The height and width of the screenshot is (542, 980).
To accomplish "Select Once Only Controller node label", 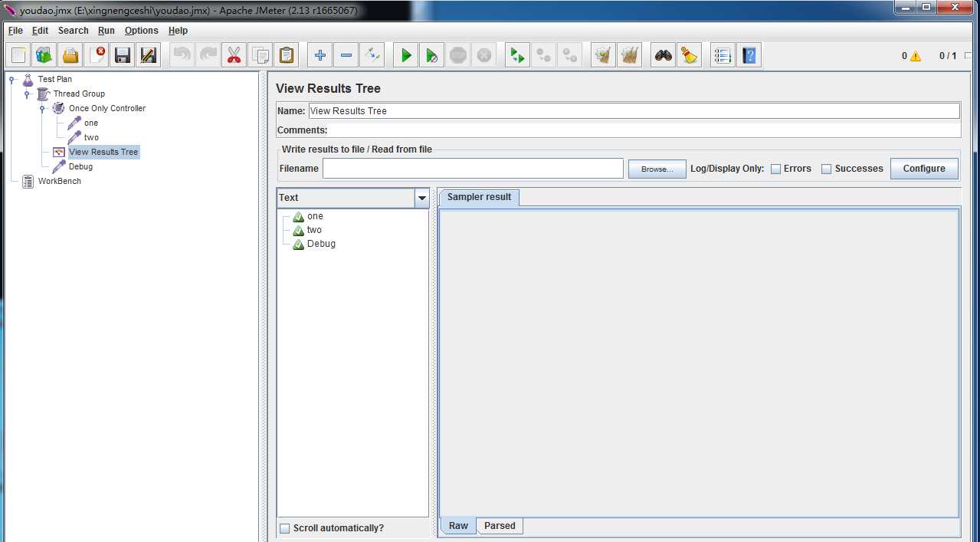I will point(107,108).
